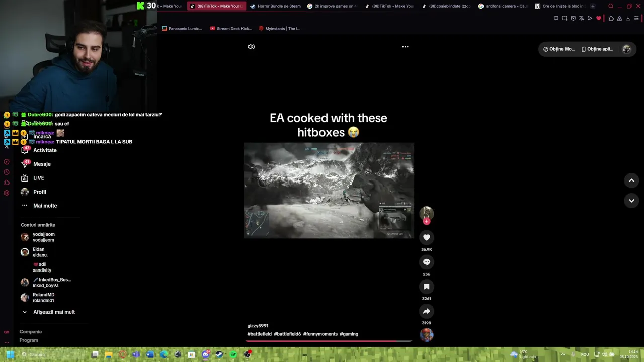This screenshot has width=644, height=362.
Task: Click the #battlefield hashtag
Action: point(259,334)
